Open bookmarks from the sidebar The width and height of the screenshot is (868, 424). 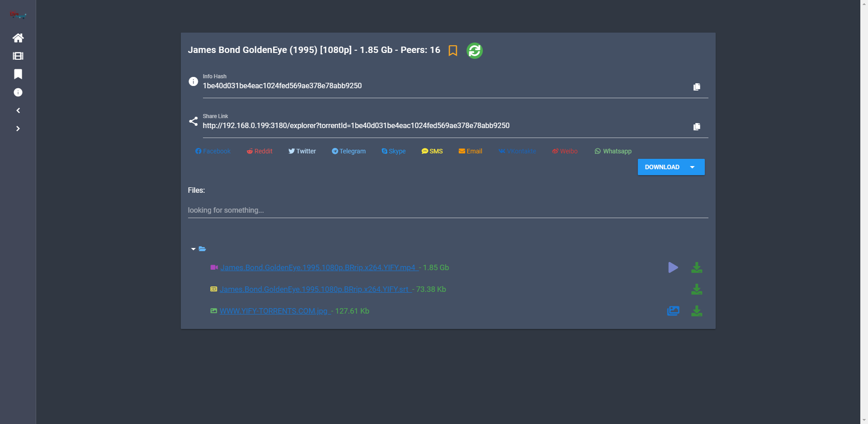click(x=18, y=74)
